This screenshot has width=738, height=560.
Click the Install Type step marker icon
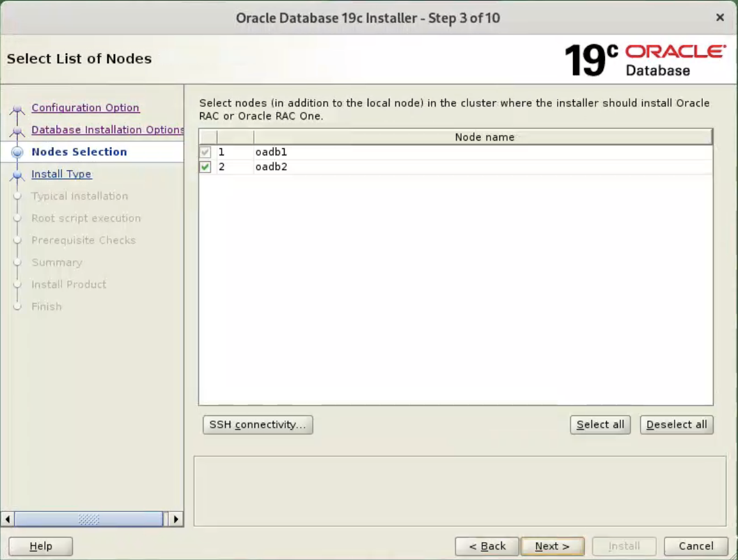tap(17, 176)
